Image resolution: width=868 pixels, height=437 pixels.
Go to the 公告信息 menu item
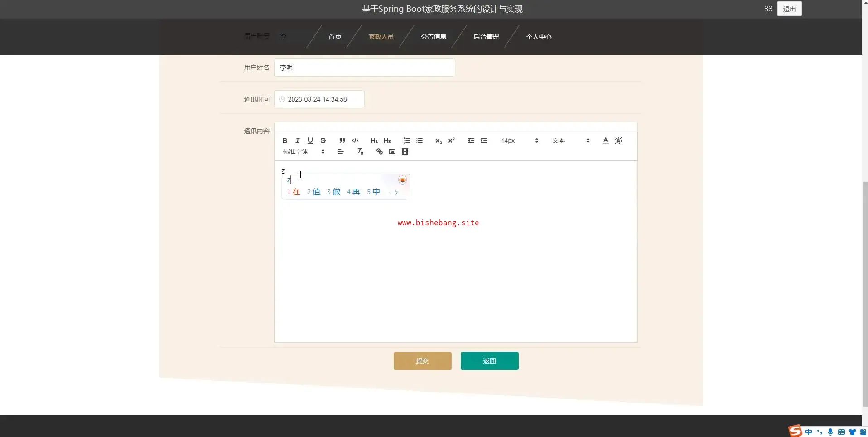(x=434, y=37)
